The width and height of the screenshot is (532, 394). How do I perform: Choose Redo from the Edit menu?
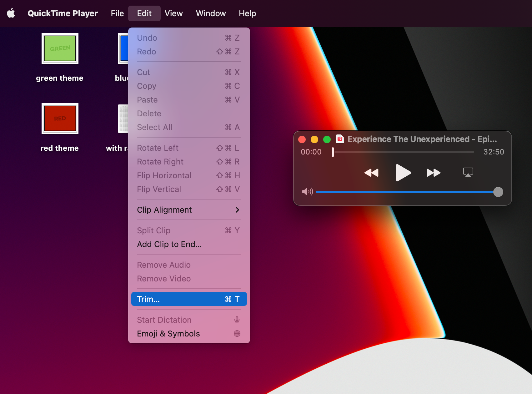click(189, 52)
